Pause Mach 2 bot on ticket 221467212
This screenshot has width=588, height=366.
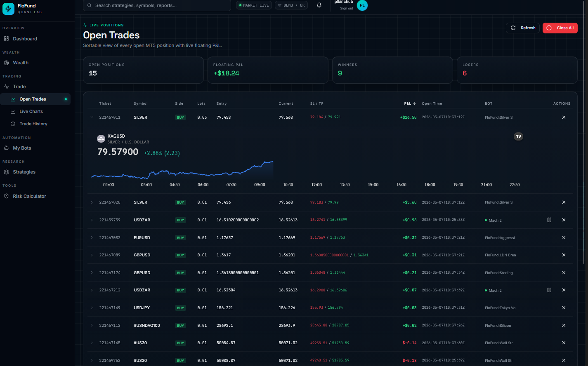click(549, 290)
